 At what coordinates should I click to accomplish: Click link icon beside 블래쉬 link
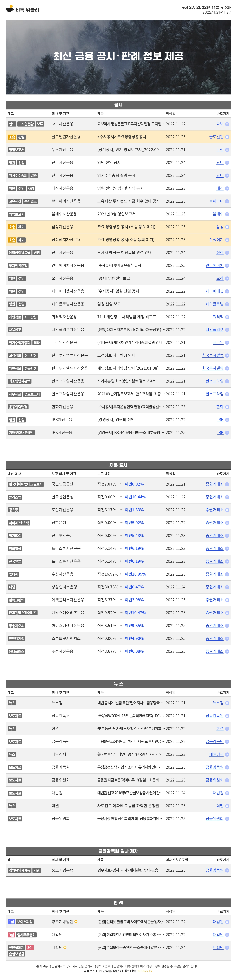click(x=227, y=214)
